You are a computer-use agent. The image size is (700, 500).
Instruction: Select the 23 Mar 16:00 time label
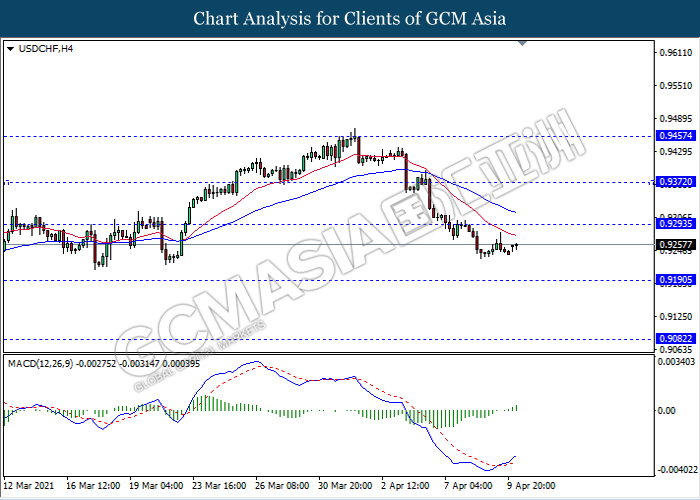[x=219, y=485]
